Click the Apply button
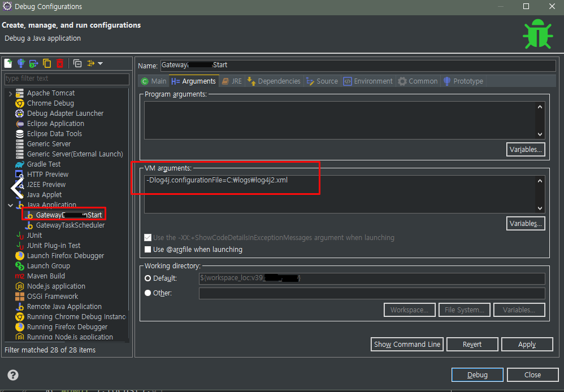The width and height of the screenshot is (564, 392). [527, 344]
